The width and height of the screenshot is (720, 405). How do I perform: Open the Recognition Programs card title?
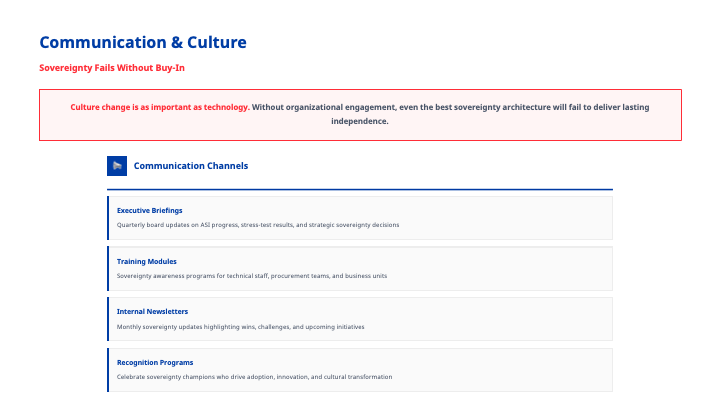point(155,362)
